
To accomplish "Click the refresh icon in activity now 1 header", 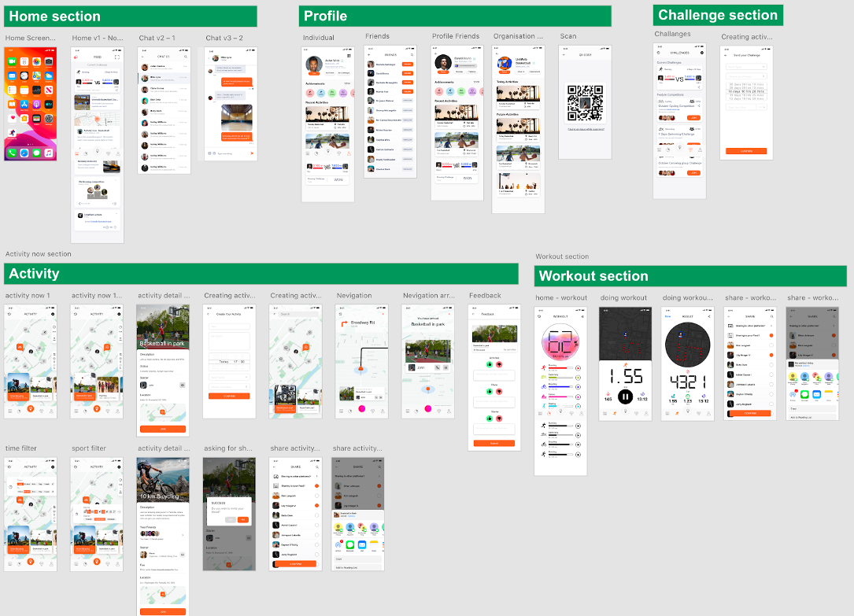I will [x=9, y=314].
